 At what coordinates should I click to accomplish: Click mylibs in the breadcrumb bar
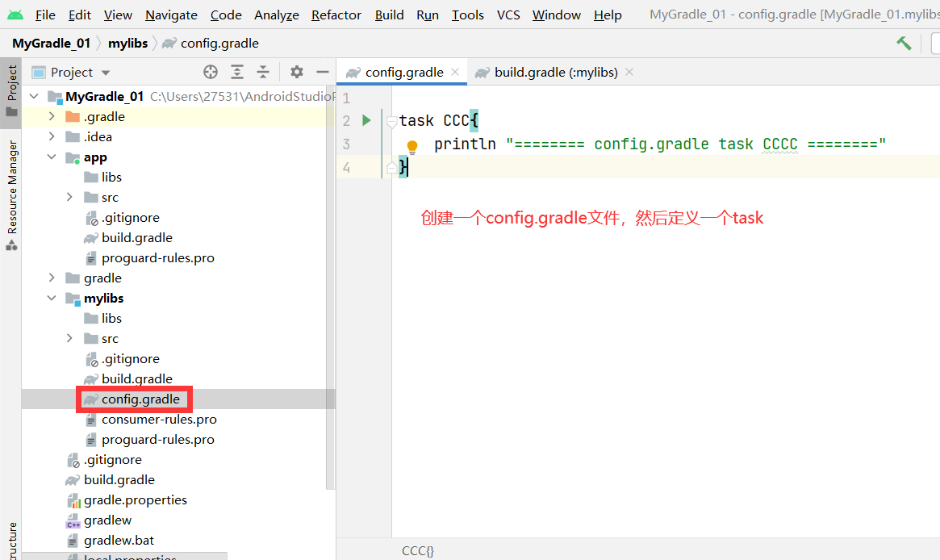[x=127, y=43]
